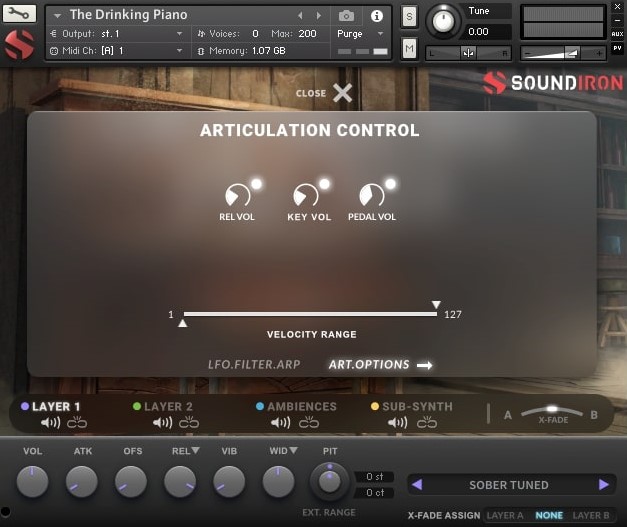
Task: Click the PEDAL VOL knob
Action: click(371, 196)
